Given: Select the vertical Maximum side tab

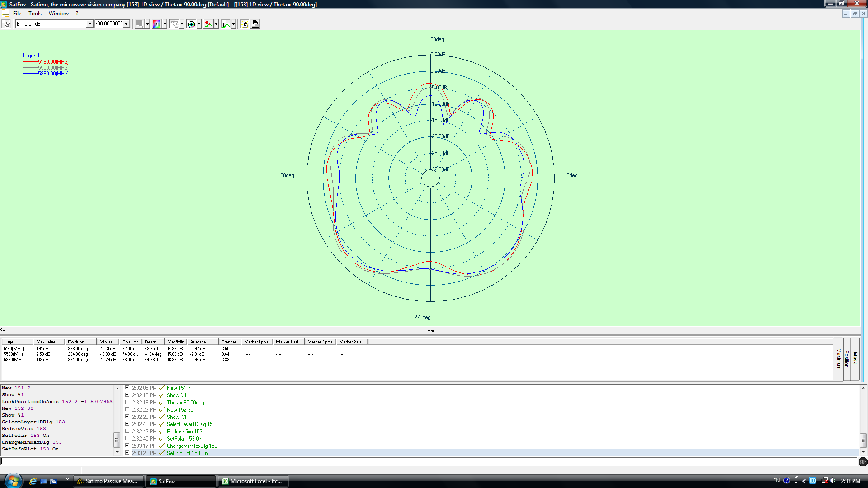Looking at the screenshot, I should click(x=839, y=359).
